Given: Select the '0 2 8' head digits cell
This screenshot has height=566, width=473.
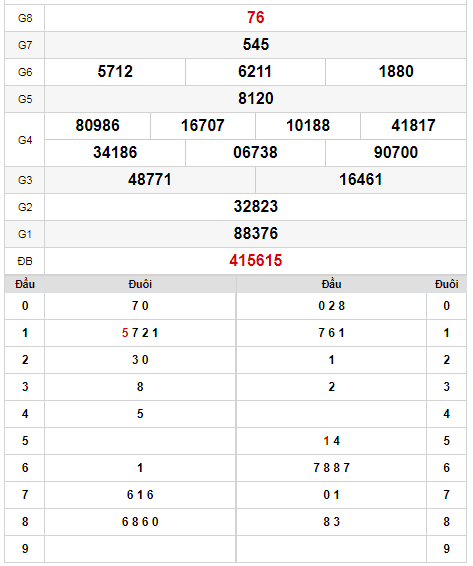Looking at the screenshot, I should [331, 306].
